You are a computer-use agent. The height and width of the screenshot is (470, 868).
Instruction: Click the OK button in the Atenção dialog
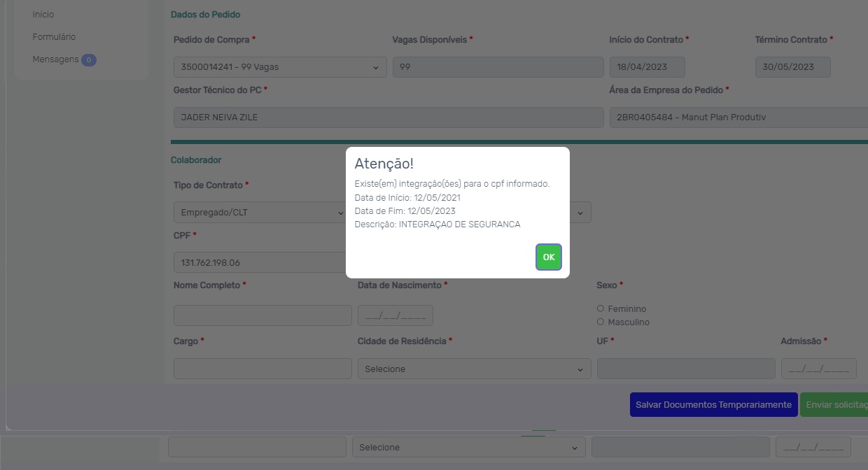tap(548, 257)
